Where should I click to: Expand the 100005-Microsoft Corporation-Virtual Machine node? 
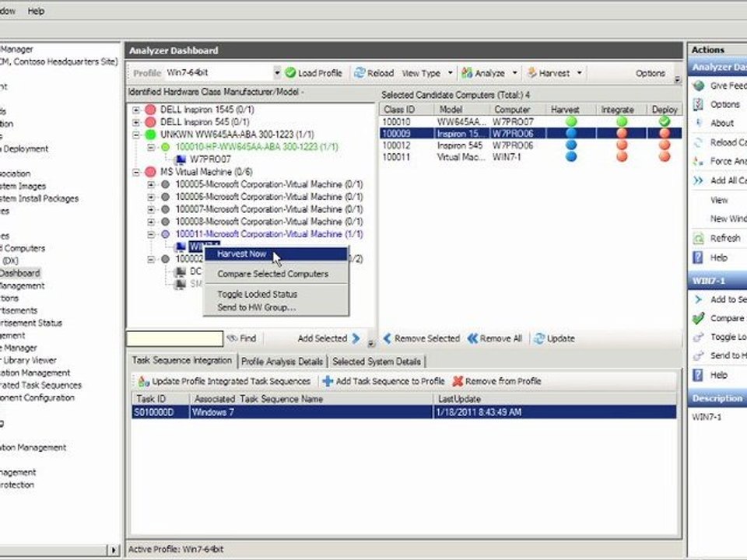151,184
